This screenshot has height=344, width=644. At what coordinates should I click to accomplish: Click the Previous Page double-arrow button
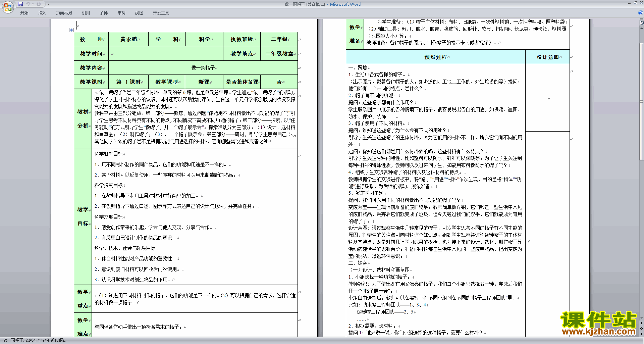point(642,323)
